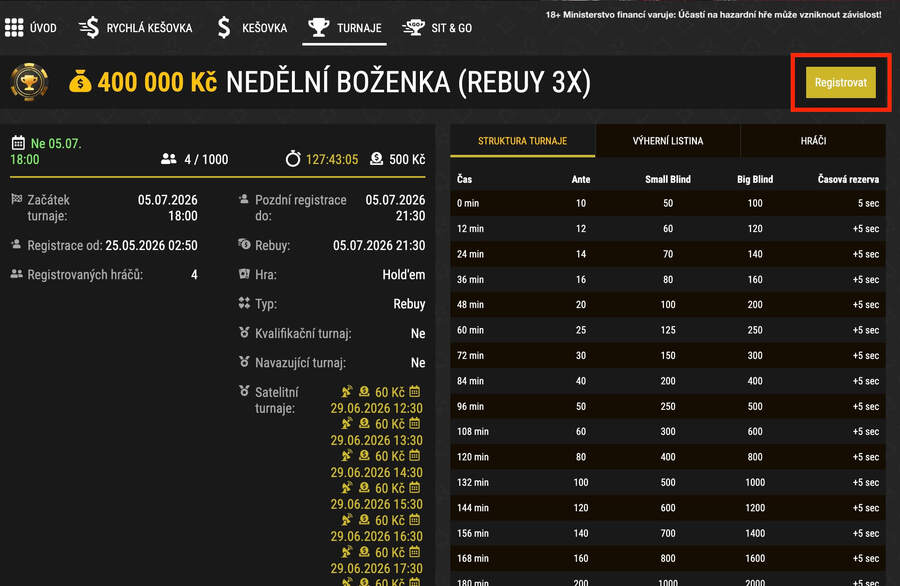Click the Čas column header
Image resolution: width=900 pixels, height=586 pixels.
[x=464, y=179]
